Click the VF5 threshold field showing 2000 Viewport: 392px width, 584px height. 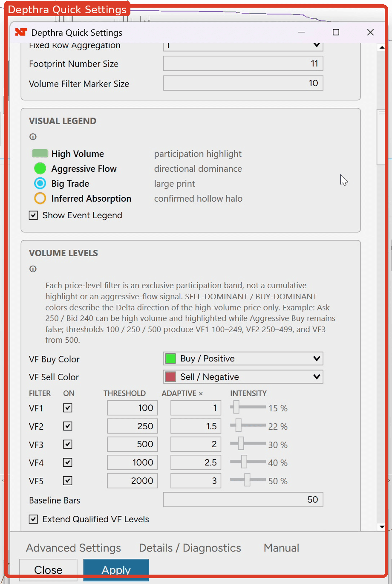133,481
